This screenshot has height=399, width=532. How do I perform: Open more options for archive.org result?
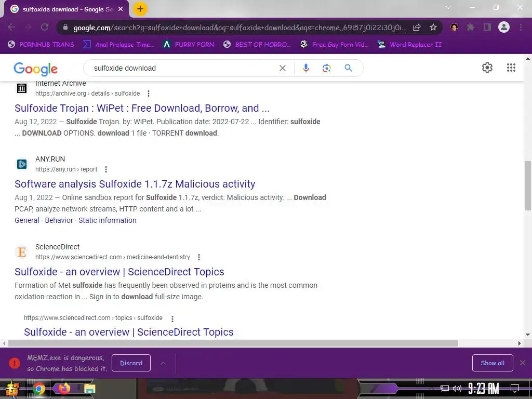(148, 94)
